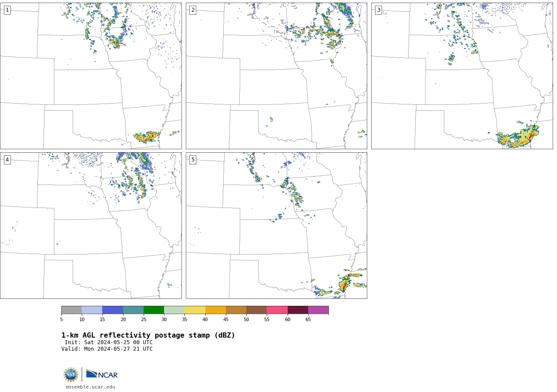This screenshot has width=557, height=392.
Task: Click the 25-30 dBZ dark green swatch
Action: (x=154, y=310)
